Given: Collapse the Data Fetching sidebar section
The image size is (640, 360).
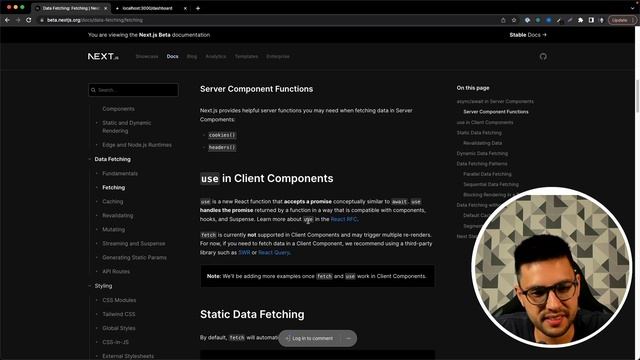Looking at the screenshot, I should (90, 159).
